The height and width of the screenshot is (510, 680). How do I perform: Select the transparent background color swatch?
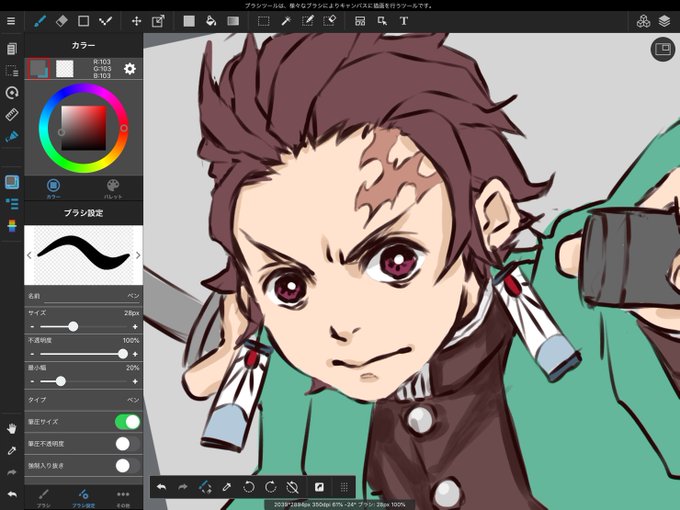pos(65,69)
